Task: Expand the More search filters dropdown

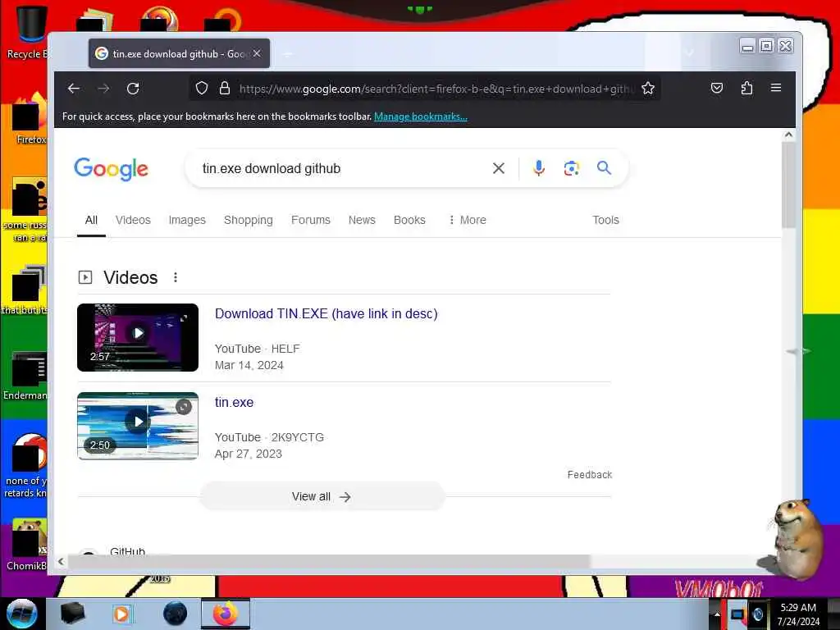Action: (x=467, y=220)
